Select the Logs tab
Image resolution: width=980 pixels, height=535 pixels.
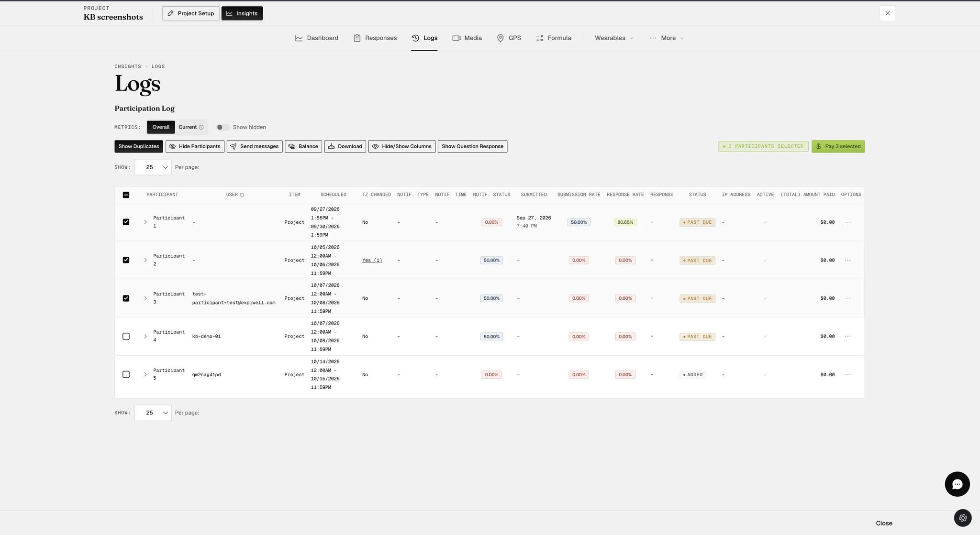click(424, 38)
